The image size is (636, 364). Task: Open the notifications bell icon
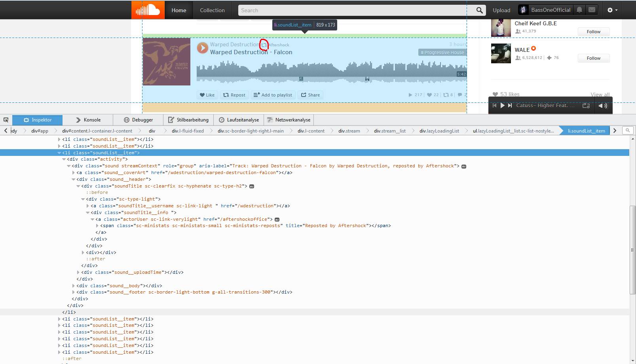579,10
